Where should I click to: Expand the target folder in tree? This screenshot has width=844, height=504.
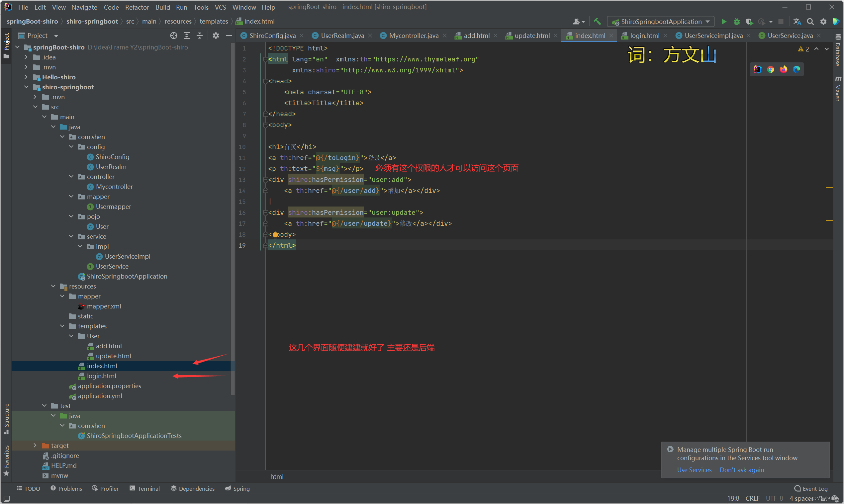35,445
